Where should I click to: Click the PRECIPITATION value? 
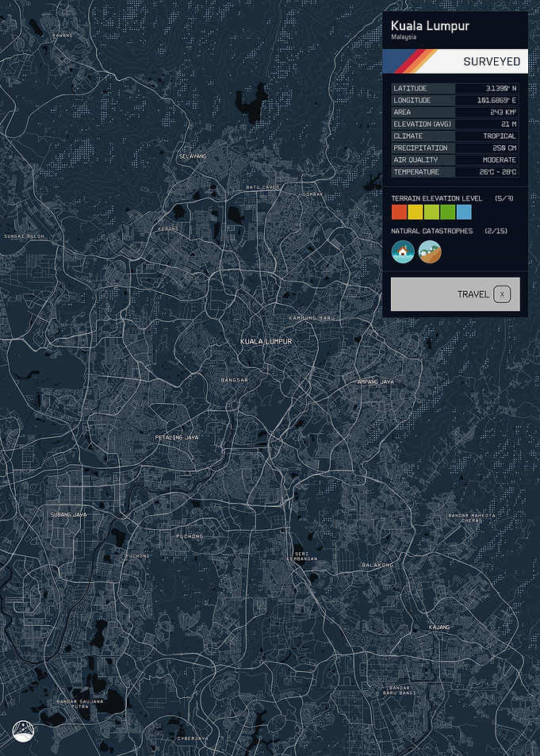point(504,148)
